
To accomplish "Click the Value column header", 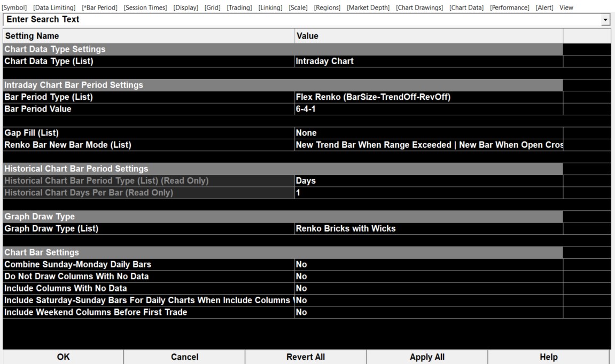I will [429, 36].
